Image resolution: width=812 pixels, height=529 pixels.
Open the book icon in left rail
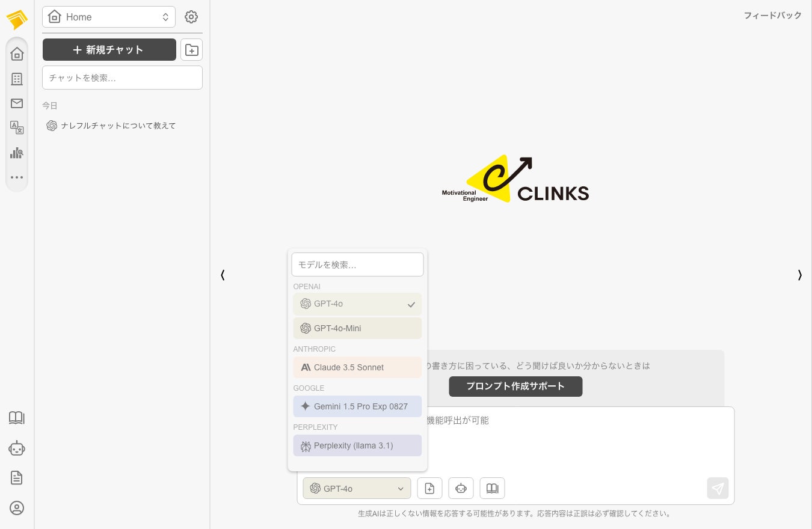(x=17, y=418)
